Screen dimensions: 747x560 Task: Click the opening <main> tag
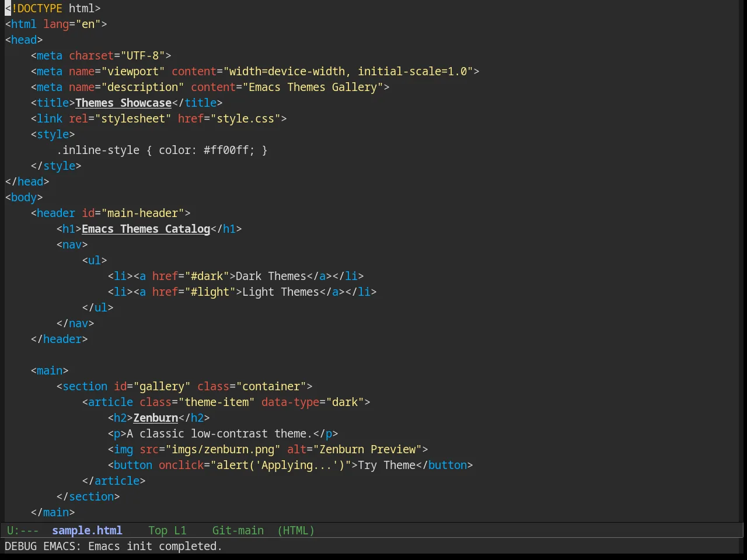tap(50, 370)
